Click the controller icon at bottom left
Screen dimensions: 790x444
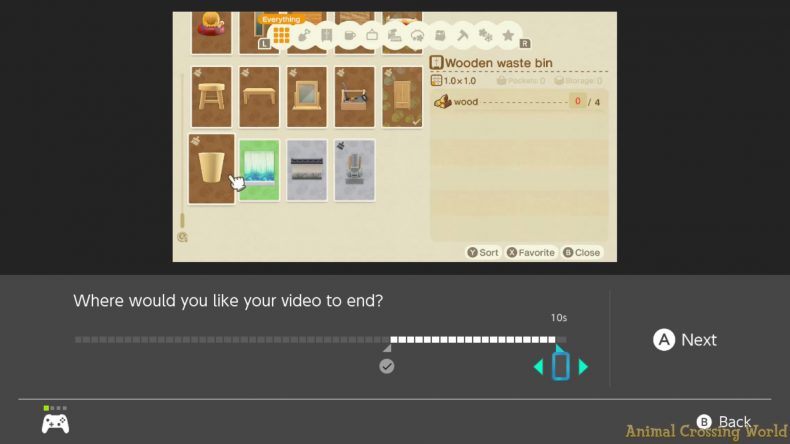[55, 423]
